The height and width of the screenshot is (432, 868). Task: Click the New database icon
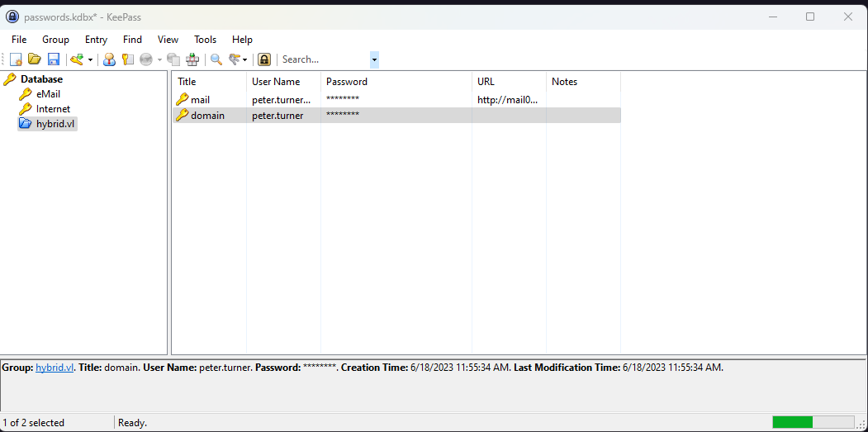(x=16, y=59)
